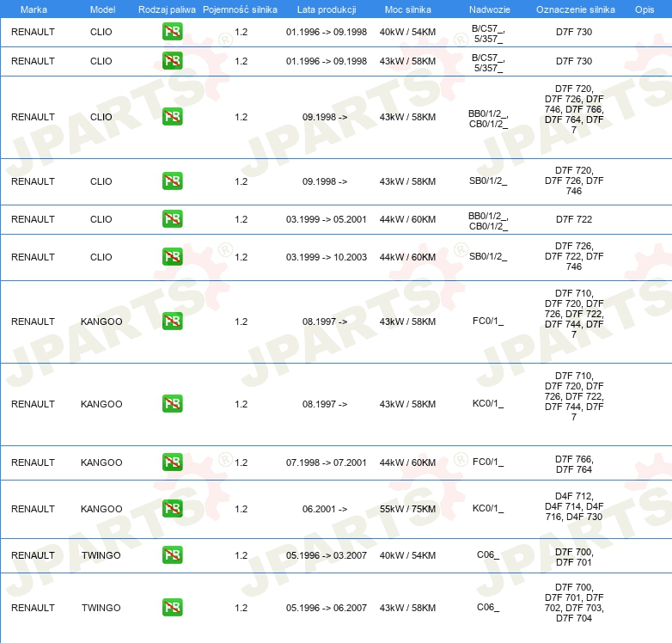Click fuel icon in Clio 40kW/54KM row
The width and height of the screenshot is (672, 643).
(172, 31)
